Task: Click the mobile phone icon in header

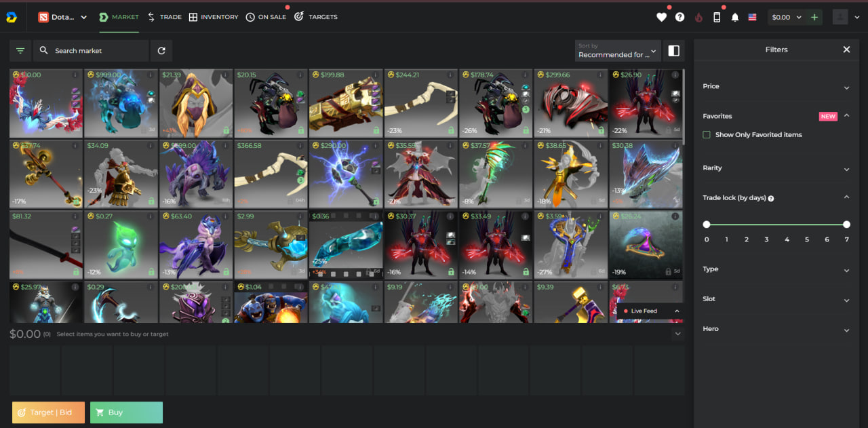Action: (x=717, y=17)
